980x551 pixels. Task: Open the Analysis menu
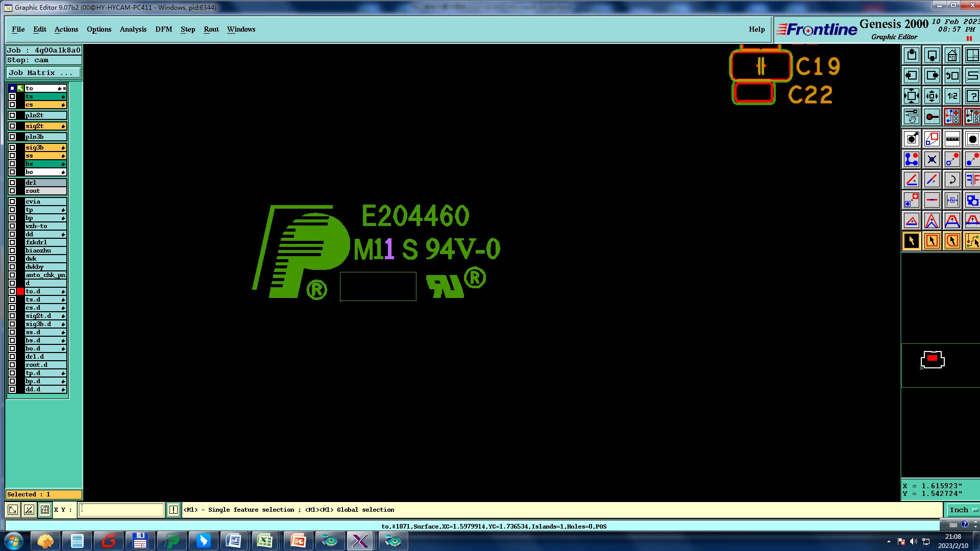pyautogui.click(x=133, y=29)
